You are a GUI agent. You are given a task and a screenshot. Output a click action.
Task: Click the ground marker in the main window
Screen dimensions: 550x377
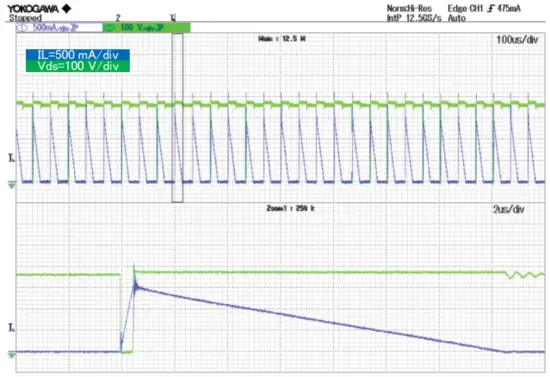(x=12, y=184)
